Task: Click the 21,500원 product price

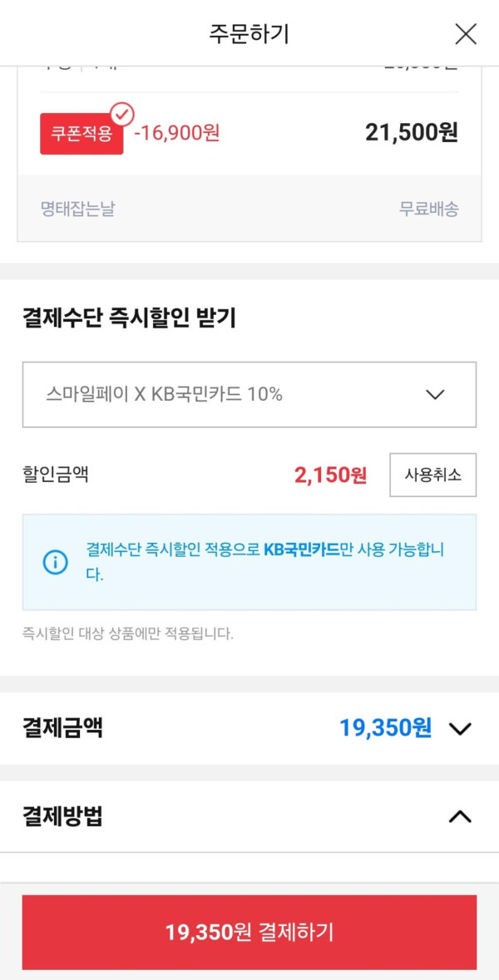Action: pyautogui.click(x=412, y=133)
